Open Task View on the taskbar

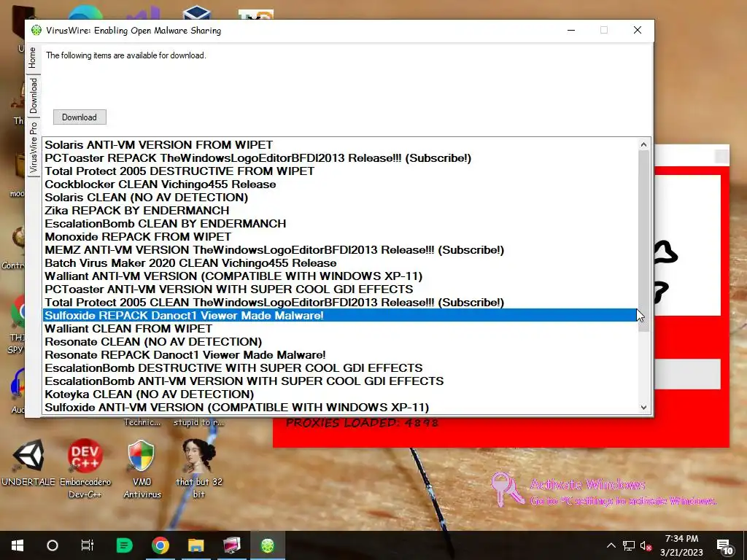coord(88,545)
